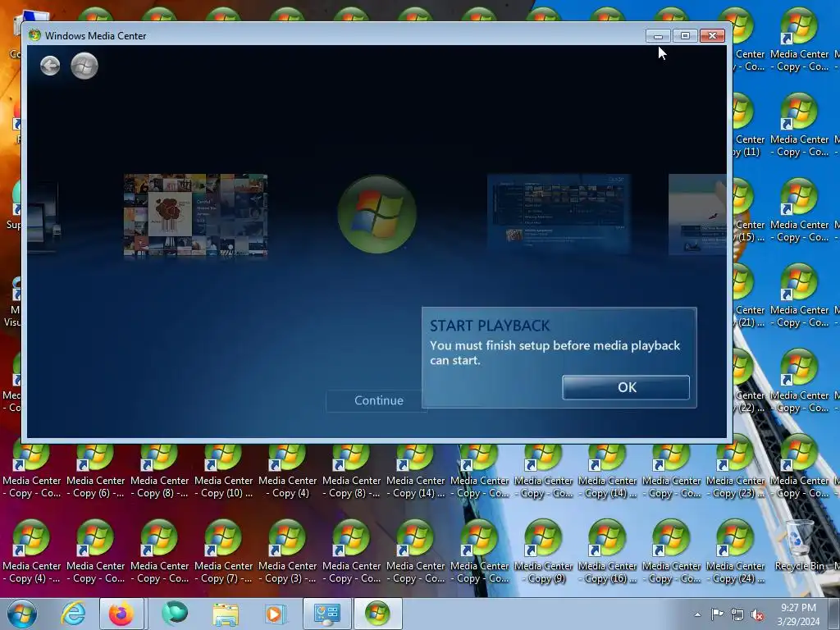Viewport: 840px width, 630px height.
Task: Click the Show desktop strip by the clock
Action: [x=834, y=614]
